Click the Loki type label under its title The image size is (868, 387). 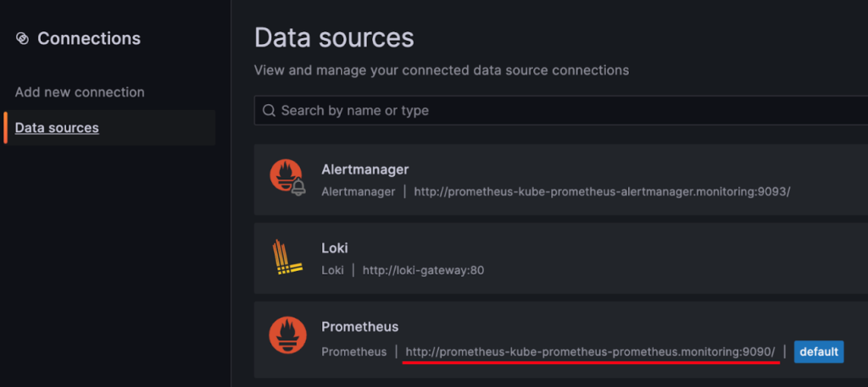(332, 270)
